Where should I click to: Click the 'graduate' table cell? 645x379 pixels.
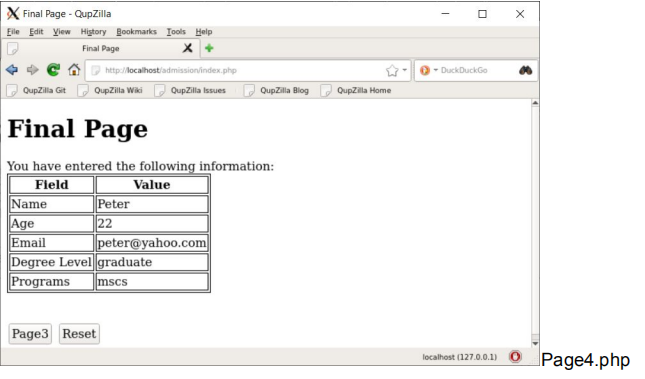(x=152, y=262)
